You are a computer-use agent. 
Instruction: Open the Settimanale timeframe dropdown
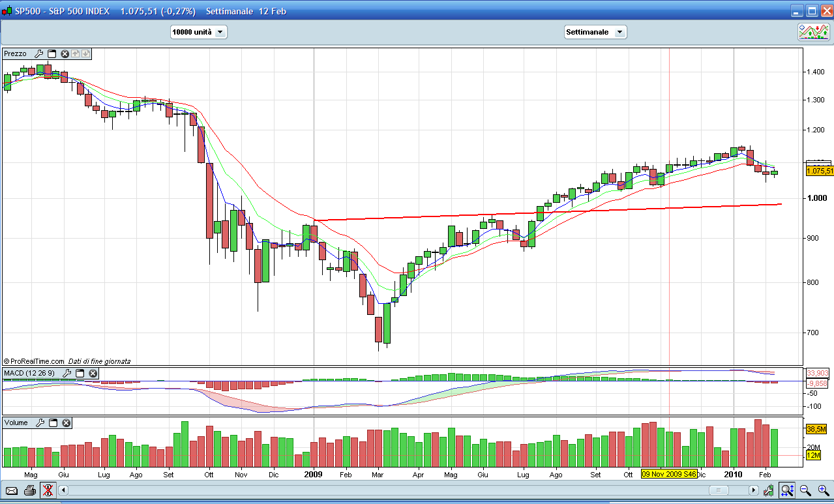(x=594, y=32)
